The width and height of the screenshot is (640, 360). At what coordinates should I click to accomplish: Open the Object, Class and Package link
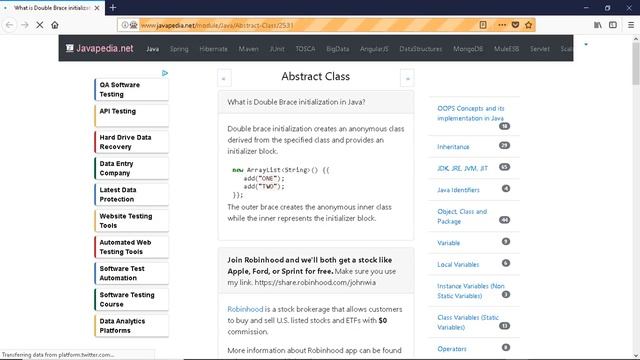coord(462,216)
